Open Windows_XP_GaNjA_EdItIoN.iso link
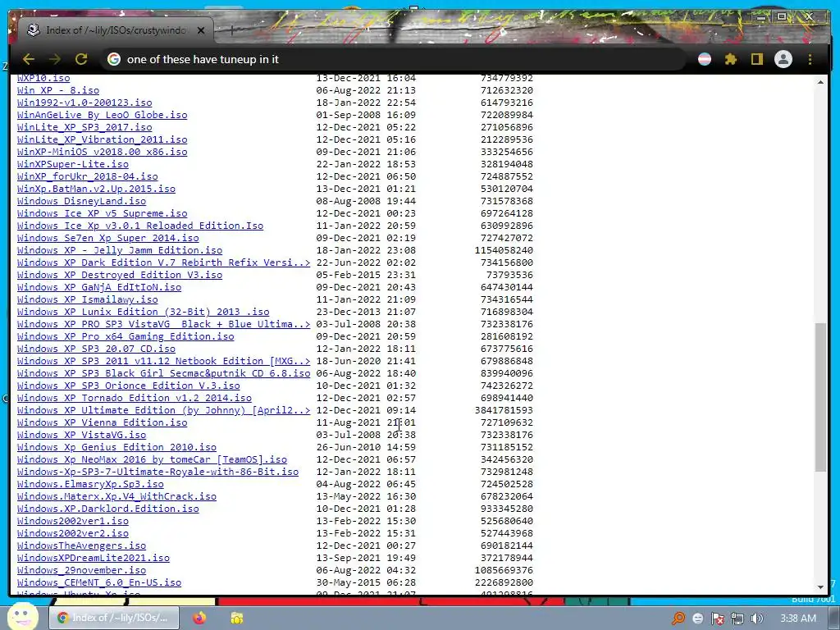Screen dimensions: 840x630 coord(99,288)
